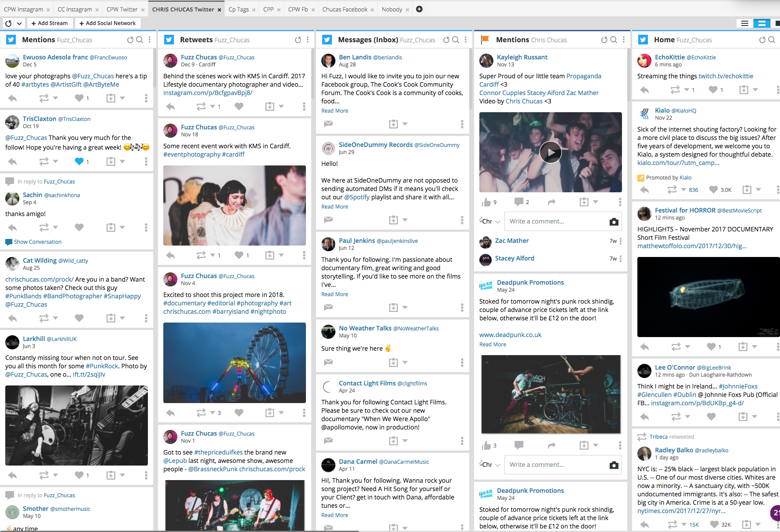Image resolution: width=780 pixels, height=532 pixels.
Task: Select the Cp Tags tab
Action: point(239,9)
